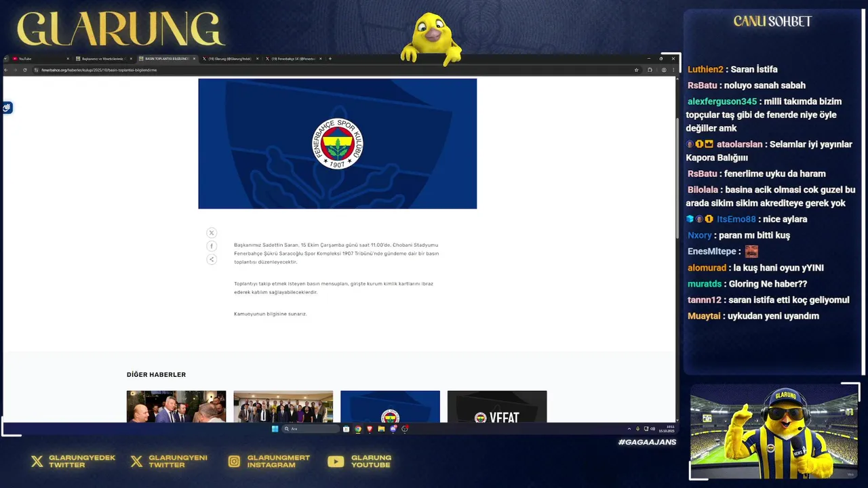Click chat username Luthien2
This screenshot has height=488, width=868.
click(x=705, y=69)
